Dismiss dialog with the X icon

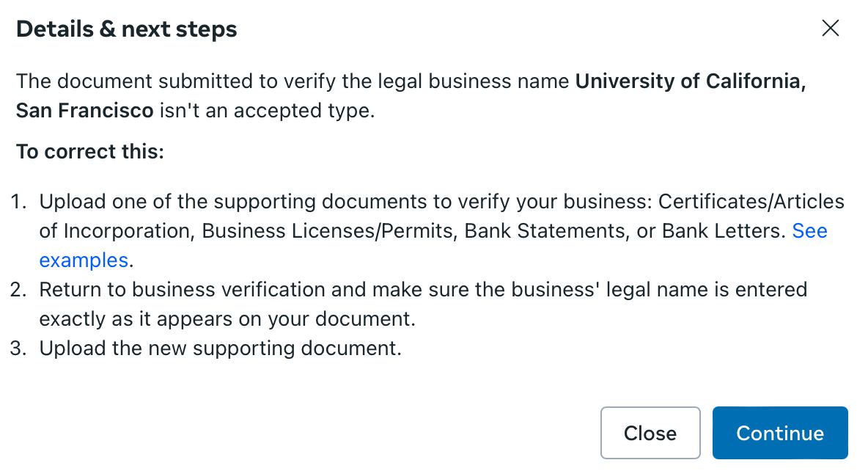830,29
